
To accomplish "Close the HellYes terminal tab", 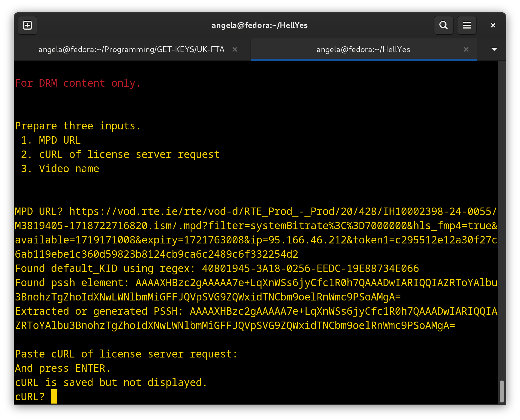I will point(466,49).
